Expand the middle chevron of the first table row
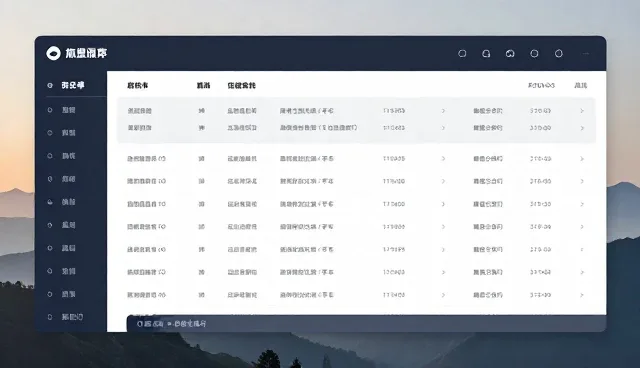Image resolution: width=640 pixels, height=368 pixels. (x=443, y=111)
